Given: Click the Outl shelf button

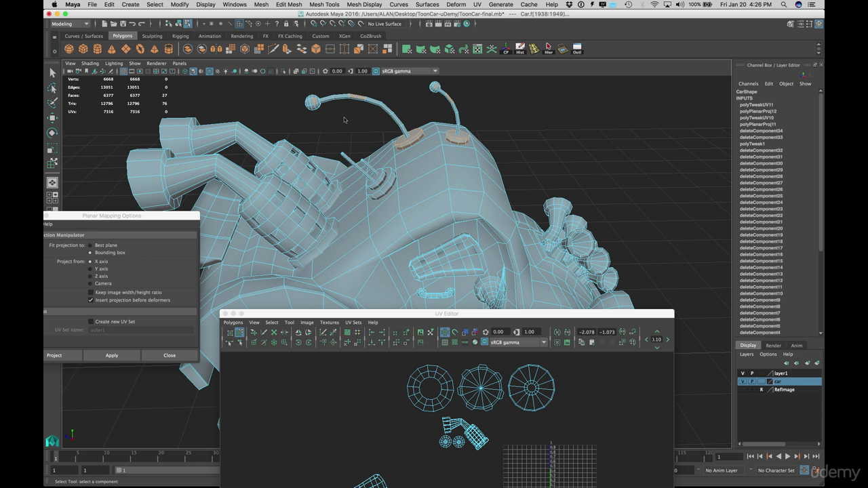Looking at the screenshot, I should [x=577, y=49].
